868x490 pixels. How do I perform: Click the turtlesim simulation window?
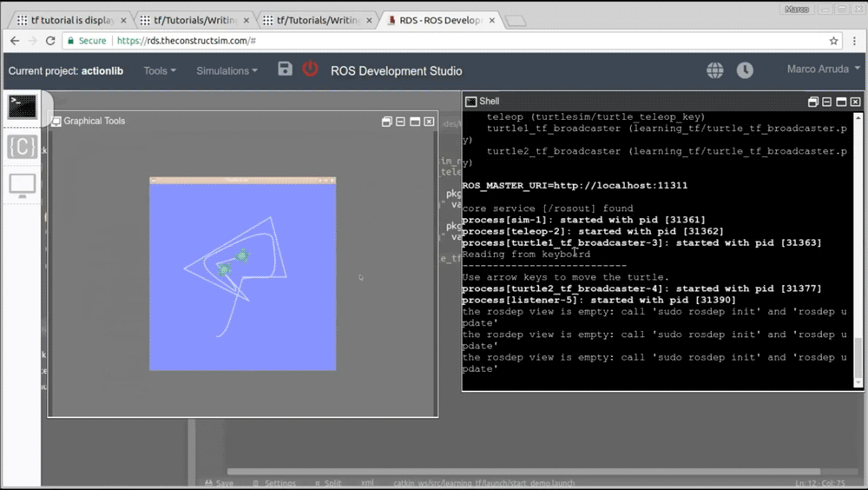[x=242, y=274]
